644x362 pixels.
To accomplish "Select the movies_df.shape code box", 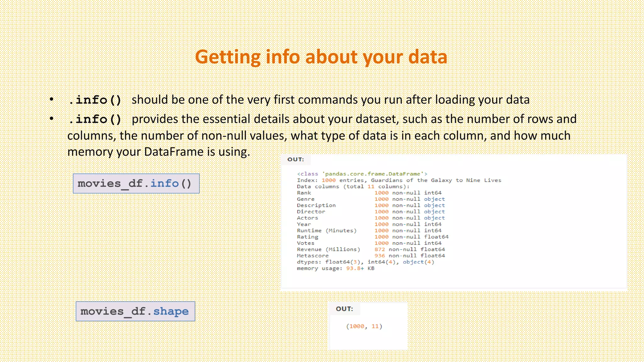I will (x=135, y=311).
